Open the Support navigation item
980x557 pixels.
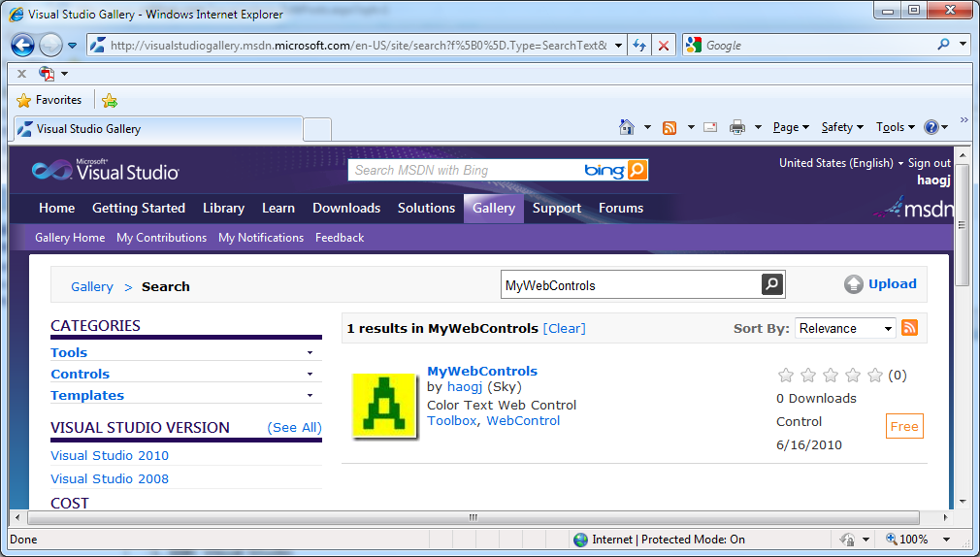557,209
